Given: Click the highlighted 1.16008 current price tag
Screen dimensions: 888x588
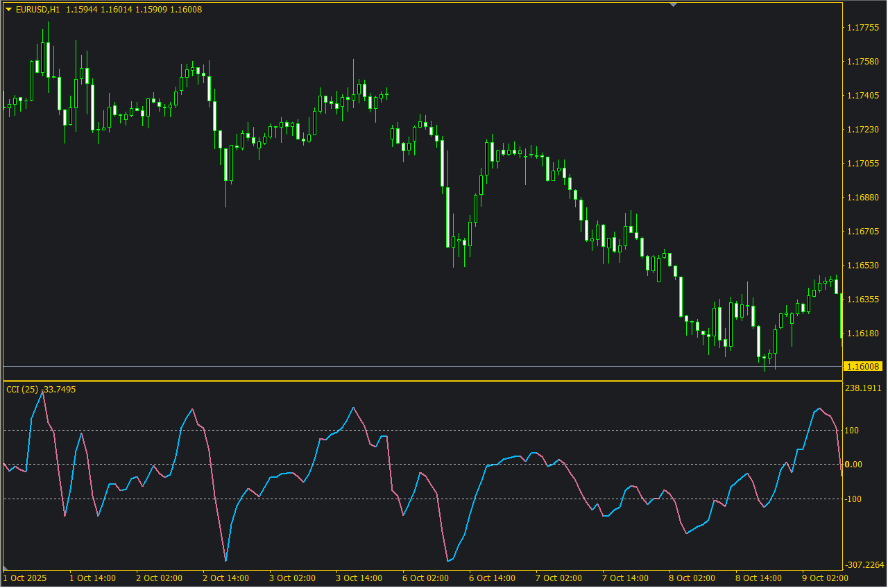Looking at the screenshot, I should [x=863, y=366].
